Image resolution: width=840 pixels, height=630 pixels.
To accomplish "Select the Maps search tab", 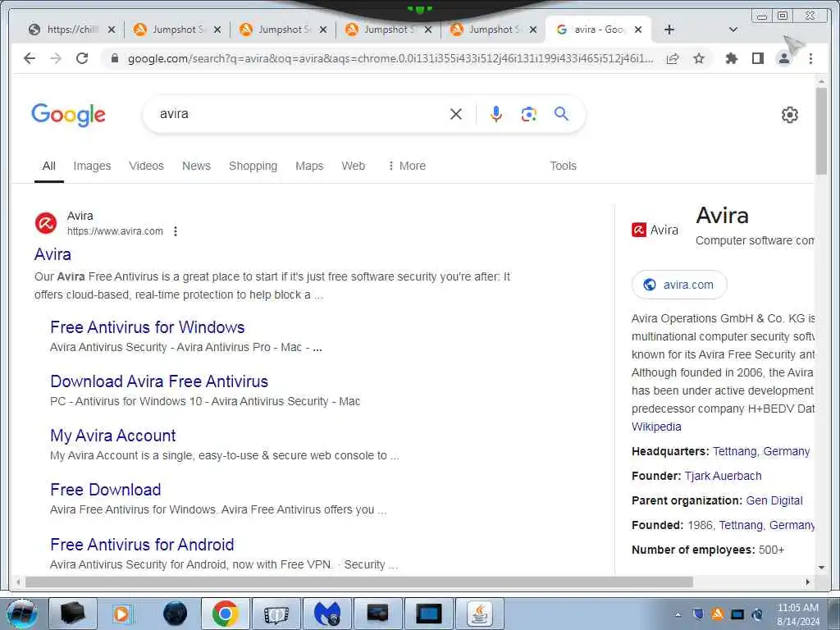I will coord(309,166).
